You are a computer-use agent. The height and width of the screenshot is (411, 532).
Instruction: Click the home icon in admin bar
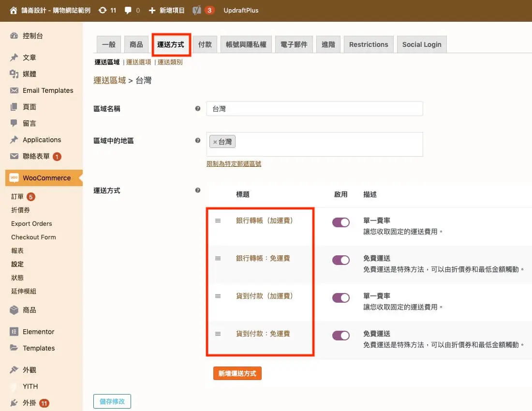(13, 11)
